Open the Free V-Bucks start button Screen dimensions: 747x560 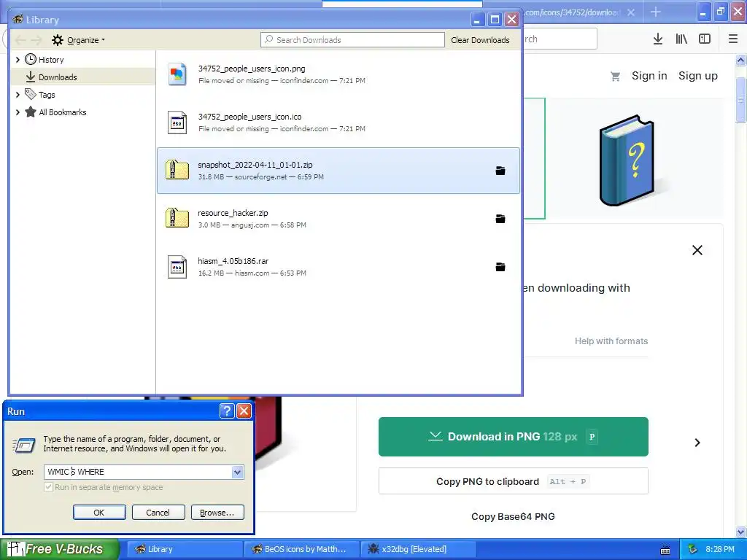pos(59,549)
